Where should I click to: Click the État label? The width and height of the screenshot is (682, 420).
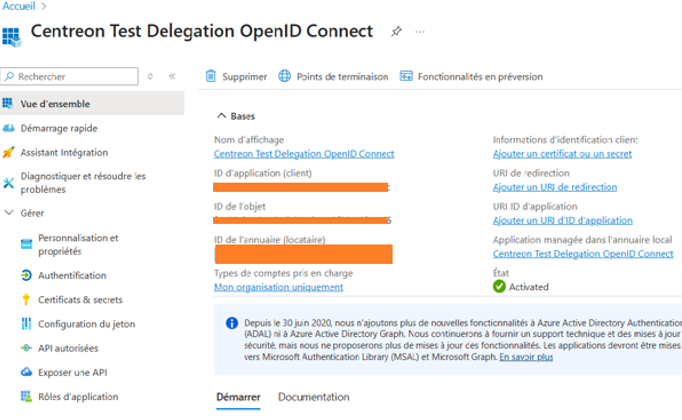click(501, 273)
